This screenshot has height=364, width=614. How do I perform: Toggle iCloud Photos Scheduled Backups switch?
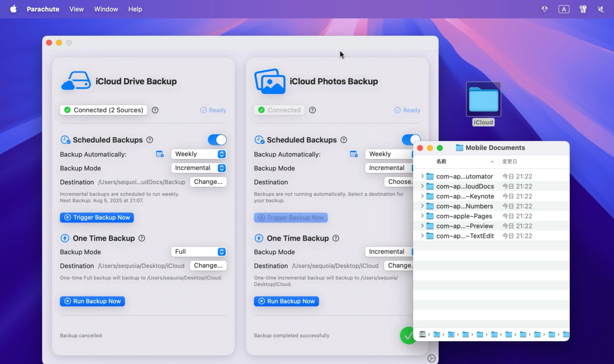pos(410,140)
